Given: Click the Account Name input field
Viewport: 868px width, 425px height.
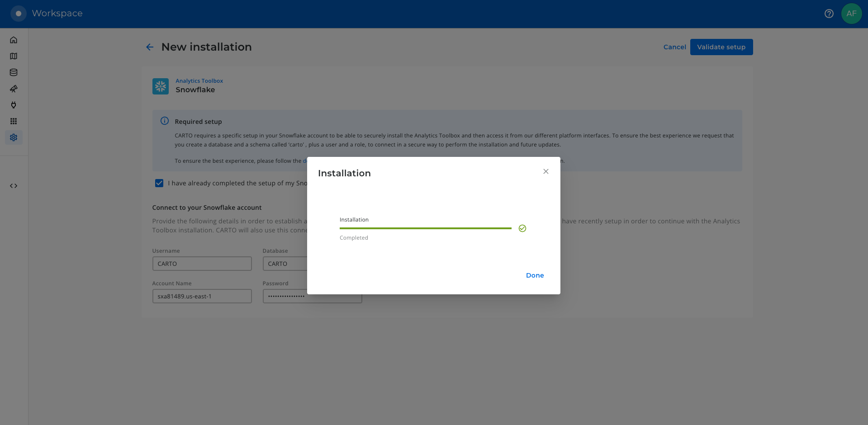Looking at the screenshot, I should [x=202, y=296].
